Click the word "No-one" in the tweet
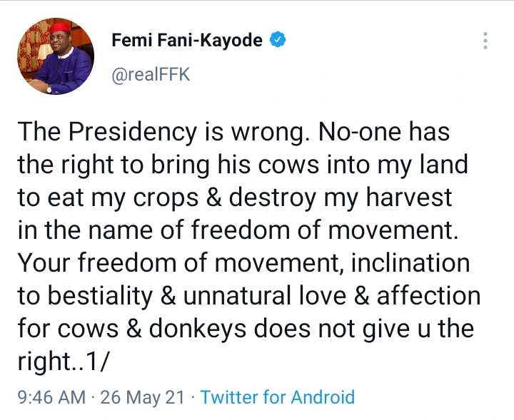The height and width of the screenshot is (420, 514). tap(360, 132)
